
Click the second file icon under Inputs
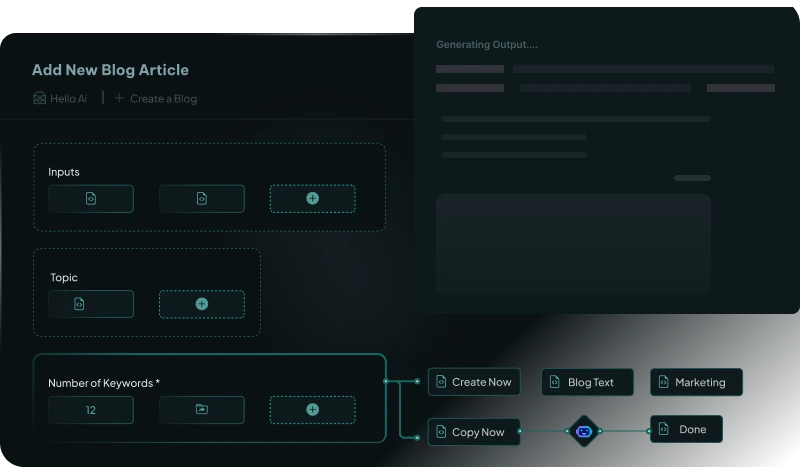click(201, 198)
